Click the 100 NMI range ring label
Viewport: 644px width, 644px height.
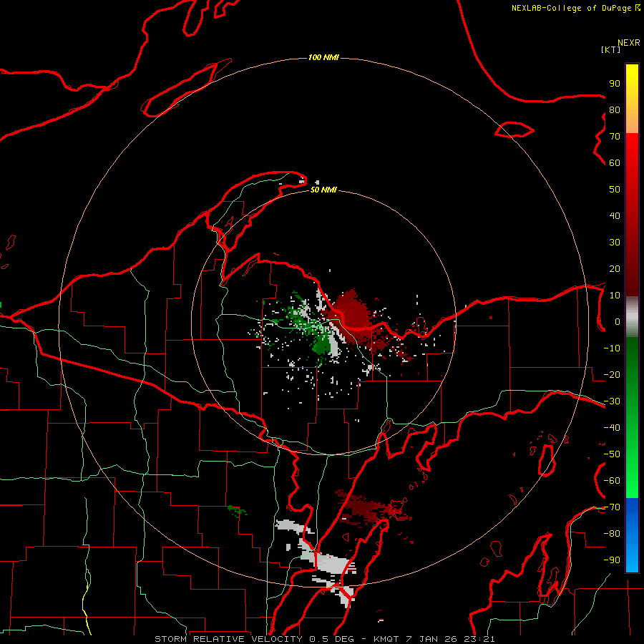(323, 57)
